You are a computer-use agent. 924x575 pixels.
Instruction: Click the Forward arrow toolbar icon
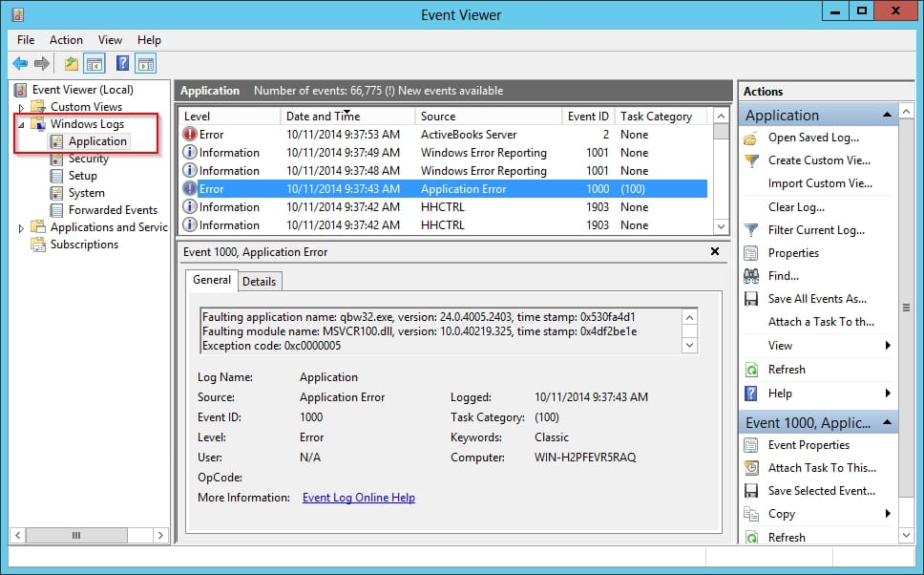(42, 64)
